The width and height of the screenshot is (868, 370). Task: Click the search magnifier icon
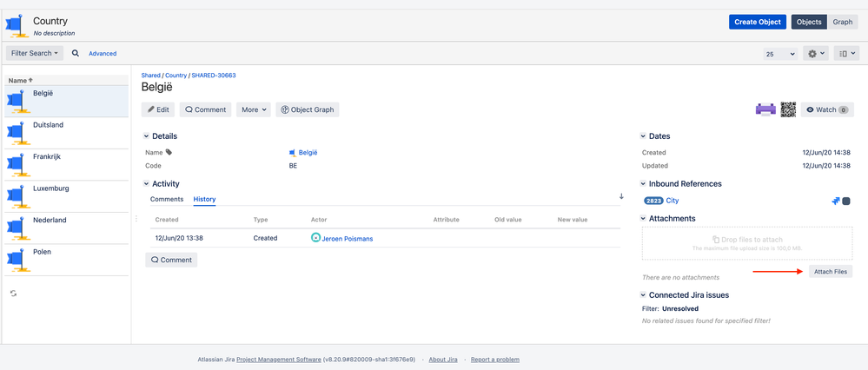click(x=76, y=53)
